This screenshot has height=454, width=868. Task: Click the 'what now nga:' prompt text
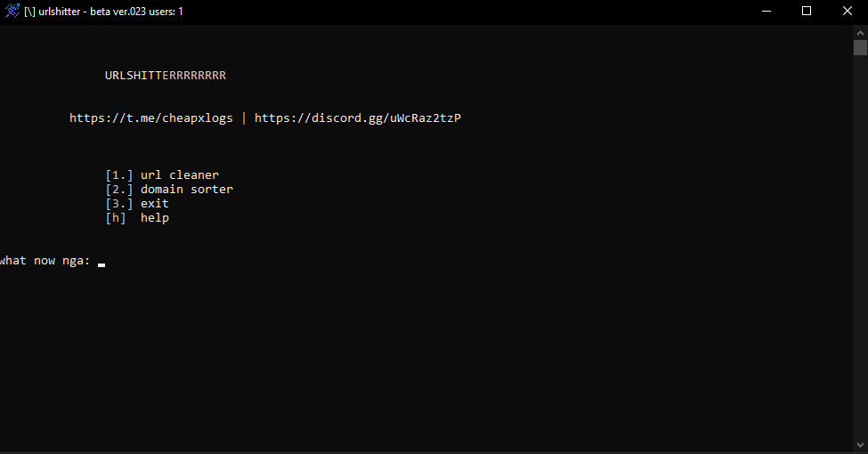(45, 261)
